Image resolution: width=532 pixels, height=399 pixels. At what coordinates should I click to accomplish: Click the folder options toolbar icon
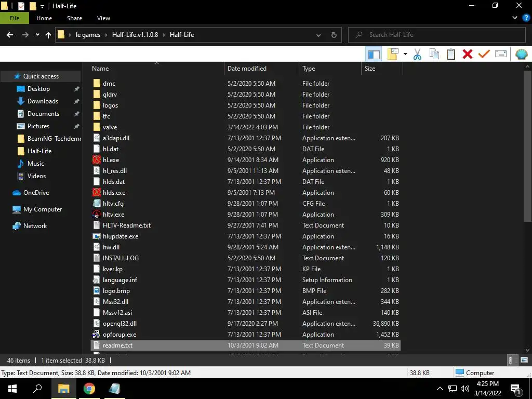click(x=393, y=54)
